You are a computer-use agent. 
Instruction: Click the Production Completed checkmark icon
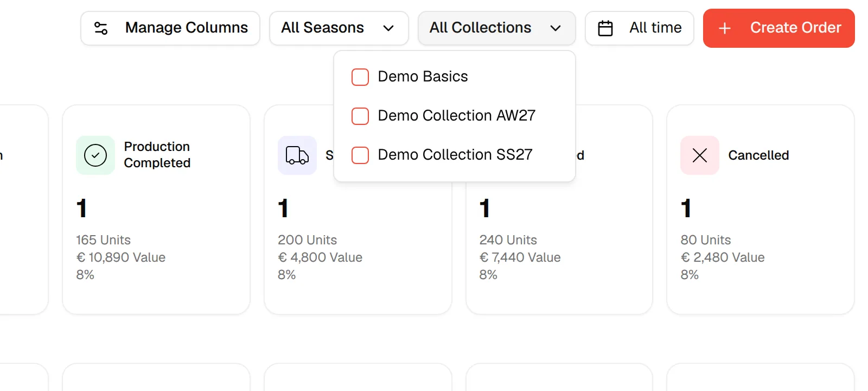tap(95, 155)
